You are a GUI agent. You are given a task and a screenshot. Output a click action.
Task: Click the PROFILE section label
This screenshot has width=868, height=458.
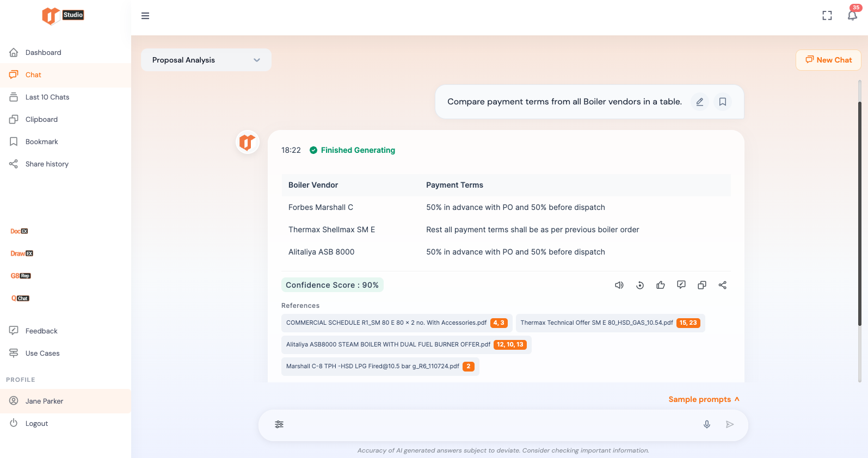pyautogui.click(x=21, y=380)
